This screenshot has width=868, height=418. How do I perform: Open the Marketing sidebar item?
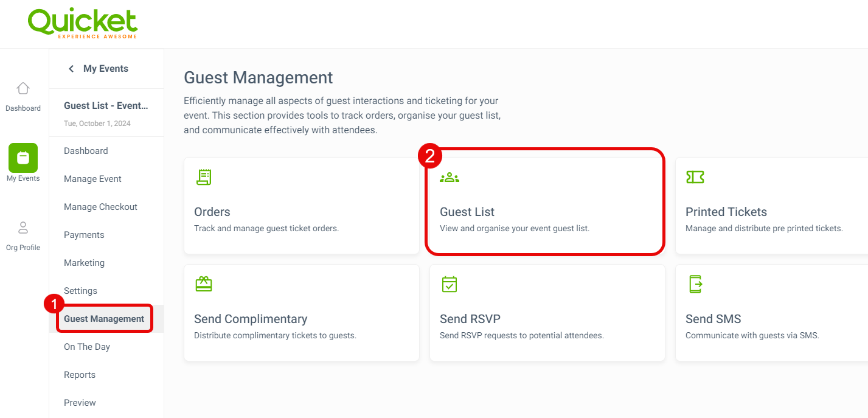84,263
